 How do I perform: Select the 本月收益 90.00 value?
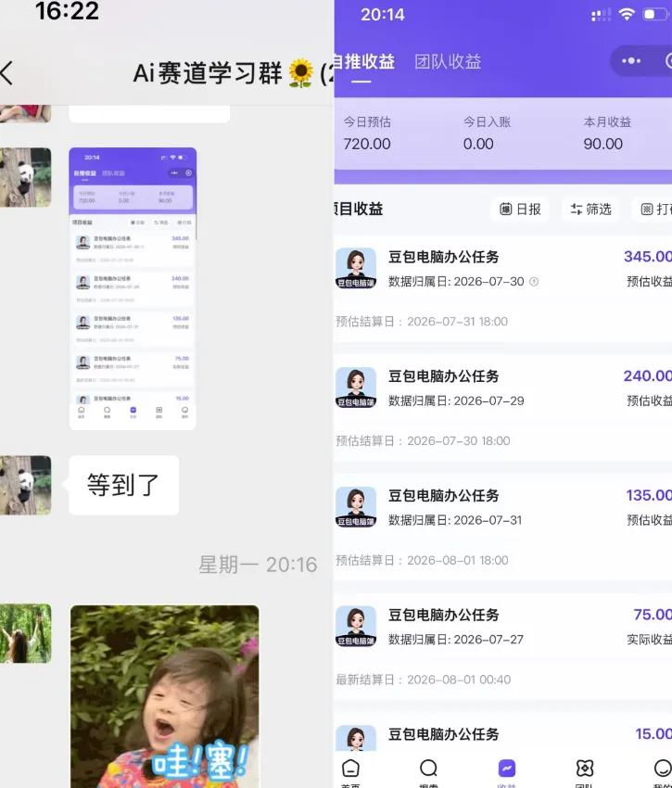[x=602, y=145]
